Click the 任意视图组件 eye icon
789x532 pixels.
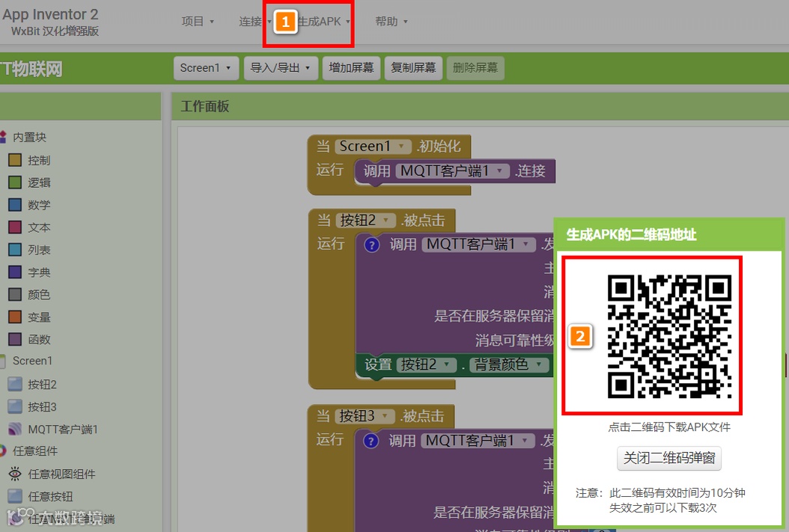(15, 474)
